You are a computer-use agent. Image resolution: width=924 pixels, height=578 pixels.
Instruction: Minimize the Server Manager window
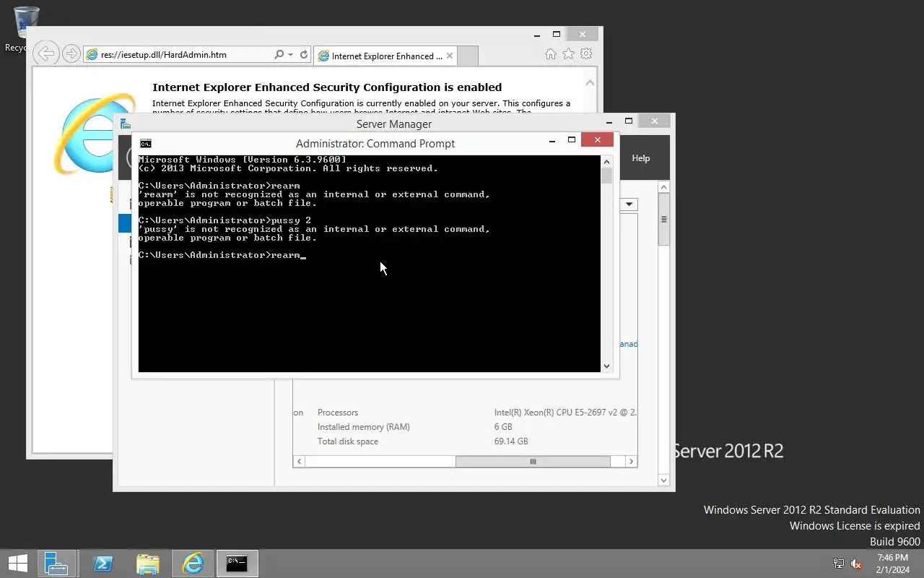[x=609, y=121]
